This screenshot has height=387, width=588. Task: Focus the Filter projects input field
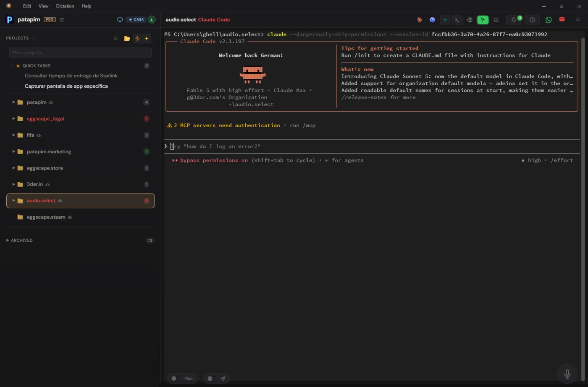(x=80, y=52)
